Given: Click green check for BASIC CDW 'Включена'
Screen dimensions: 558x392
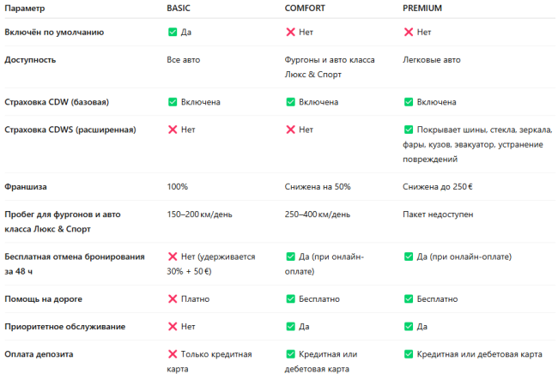Looking at the screenshot, I should (173, 102).
